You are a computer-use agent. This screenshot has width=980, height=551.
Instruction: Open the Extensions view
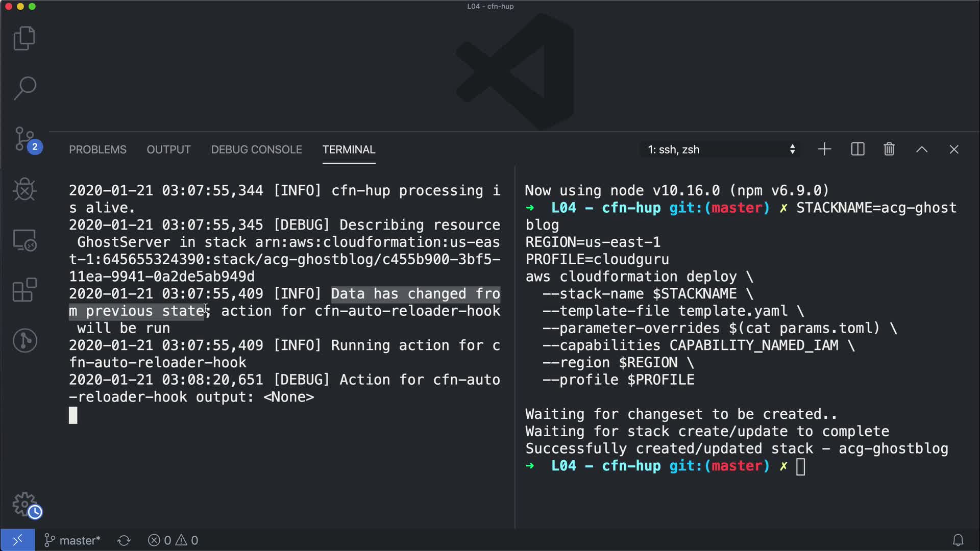click(x=24, y=290)
